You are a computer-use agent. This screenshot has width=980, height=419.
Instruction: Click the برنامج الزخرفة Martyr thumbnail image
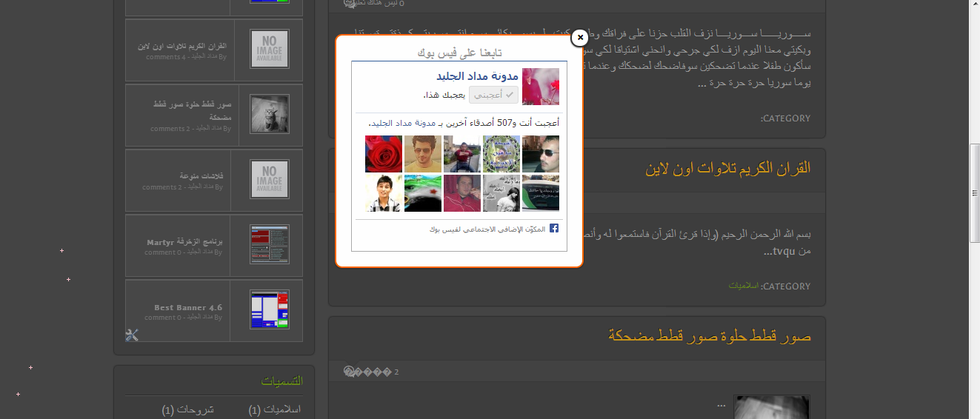pos(270,244)
